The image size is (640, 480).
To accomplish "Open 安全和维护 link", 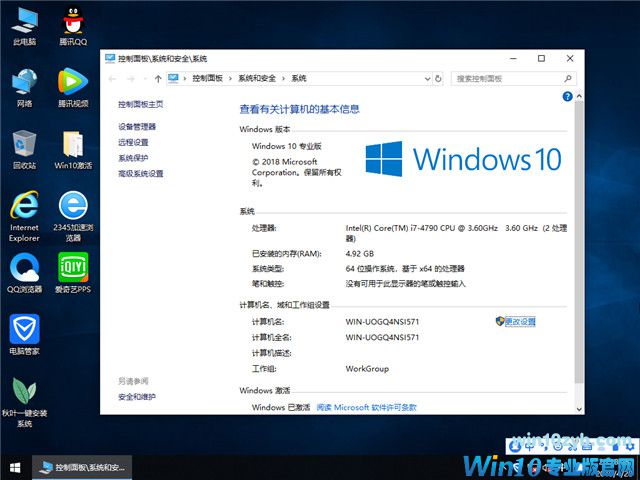I will point(137,396).
